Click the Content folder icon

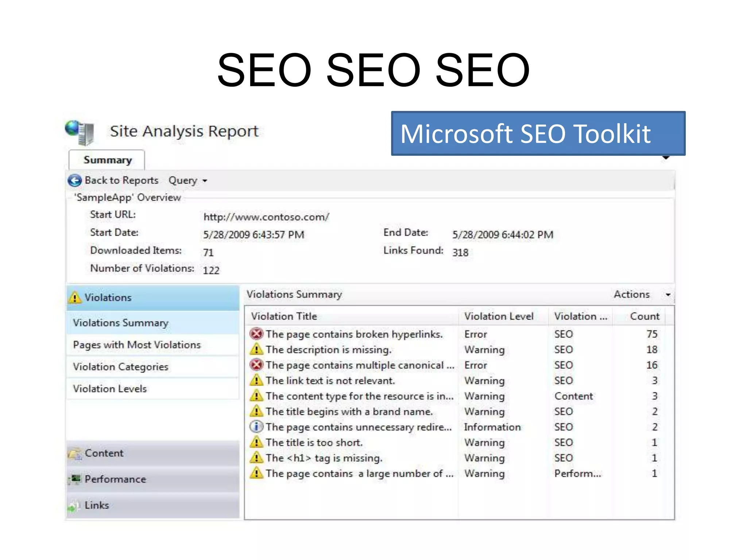[76, 454]
